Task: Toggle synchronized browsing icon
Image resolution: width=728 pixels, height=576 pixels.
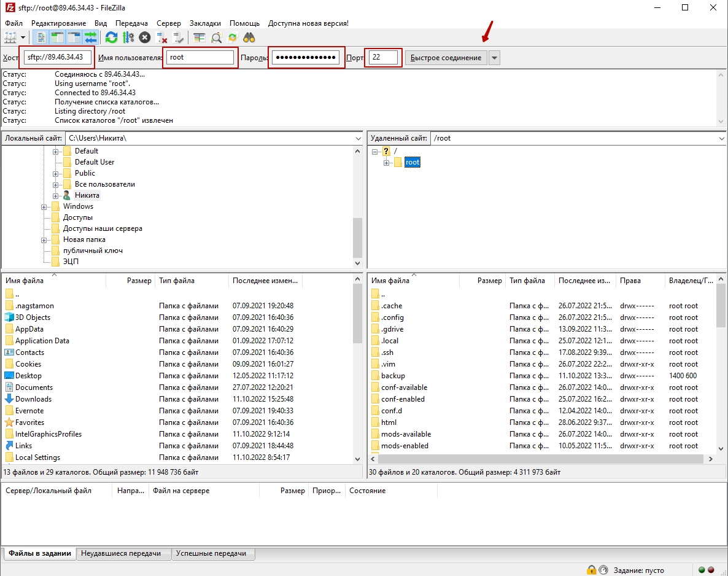Action: [x=233, y=37]
